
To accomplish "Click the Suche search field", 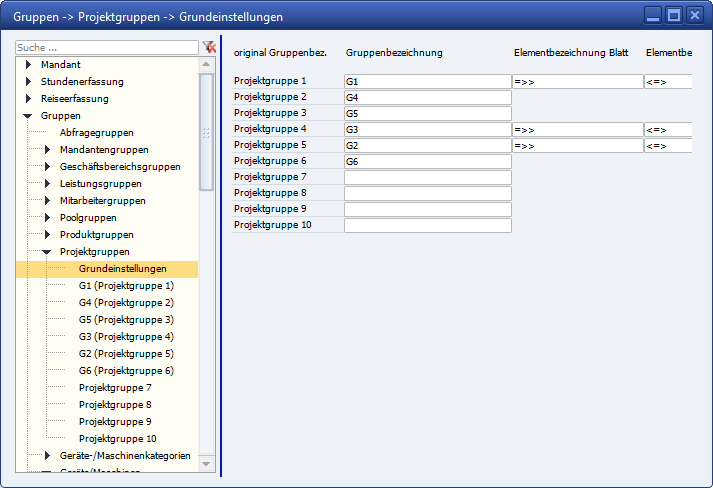I will coord(107,47).
